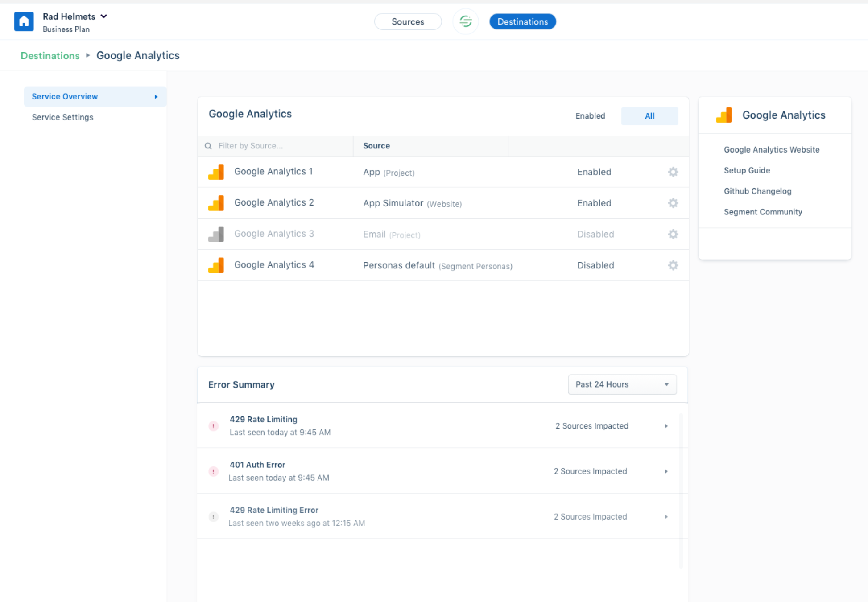Open settings gear for Google Analytics 4
Screen dimensions: 868x602
point(673,266)
